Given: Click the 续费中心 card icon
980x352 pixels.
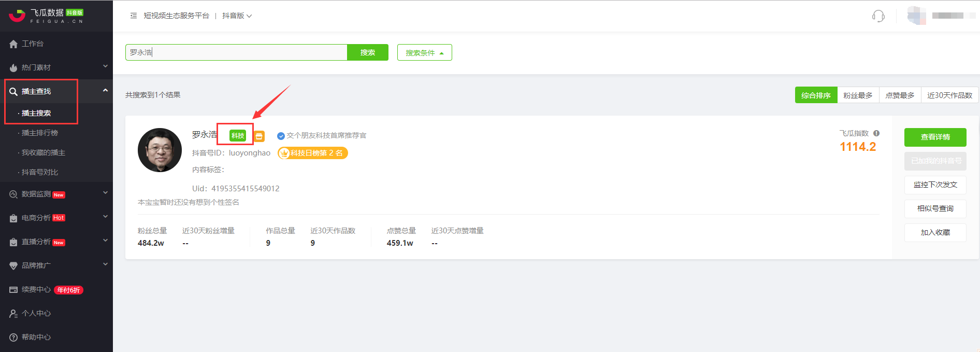Looking at the screenshot, I should [13, 290].
